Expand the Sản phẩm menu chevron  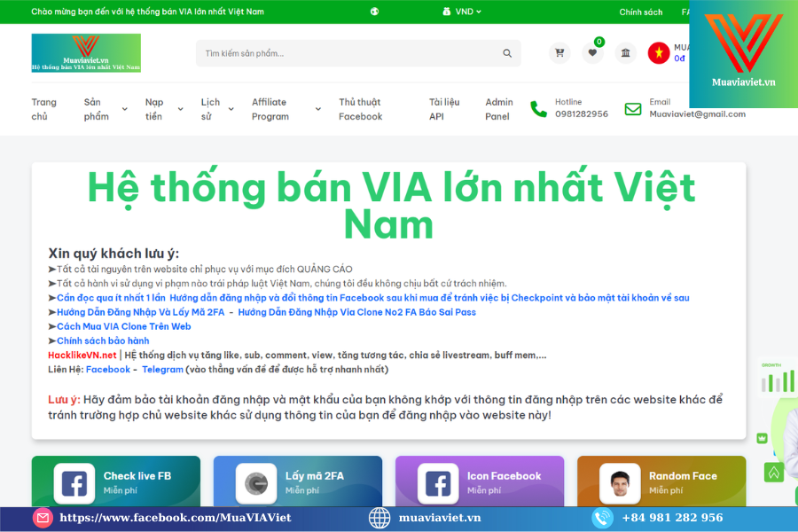125,109
